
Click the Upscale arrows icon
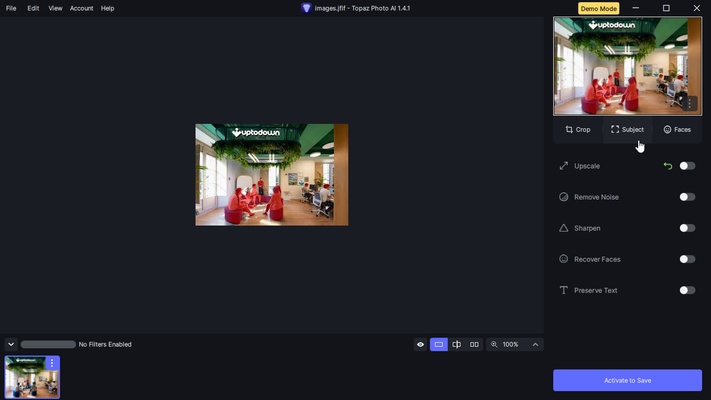pyautogui.click(x=564, y=166)
